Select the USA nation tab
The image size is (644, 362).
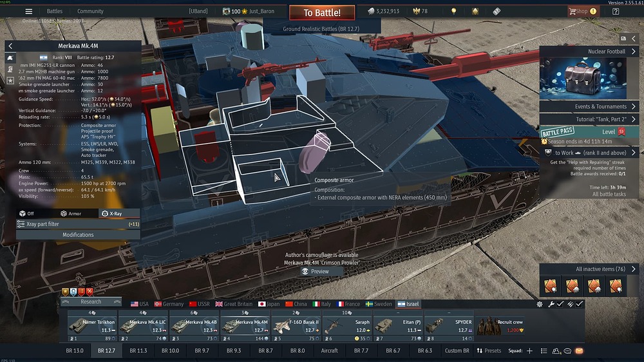tap(140, 304)
